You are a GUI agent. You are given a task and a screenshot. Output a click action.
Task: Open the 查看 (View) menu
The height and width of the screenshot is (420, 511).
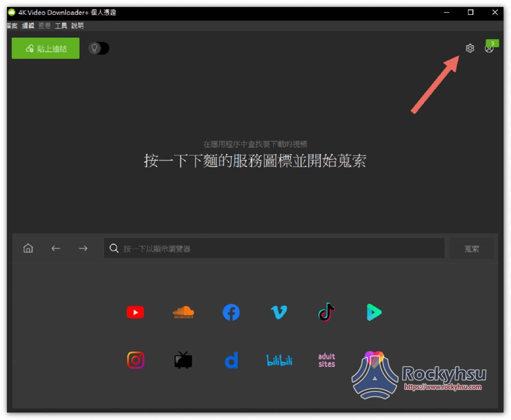44,26
